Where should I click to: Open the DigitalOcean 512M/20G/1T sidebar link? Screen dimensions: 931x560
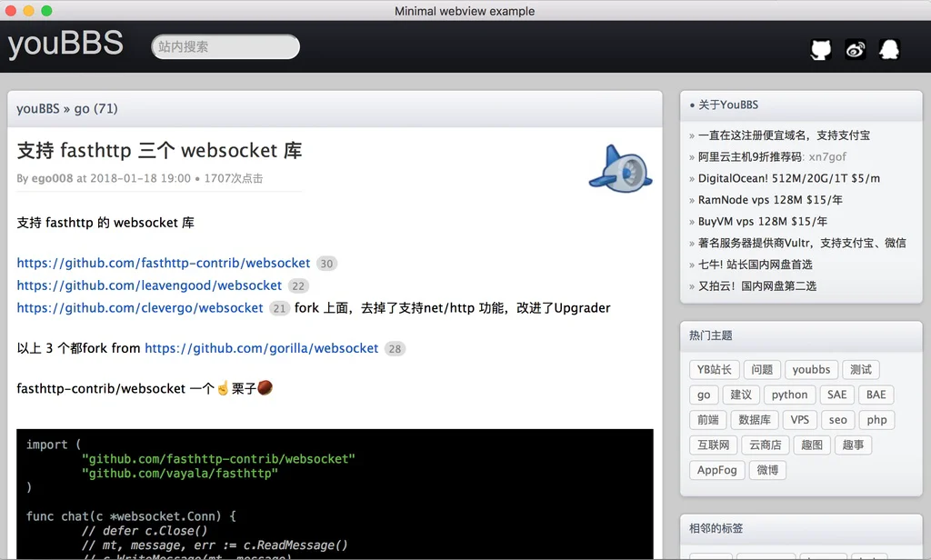(x=788, y=178)
